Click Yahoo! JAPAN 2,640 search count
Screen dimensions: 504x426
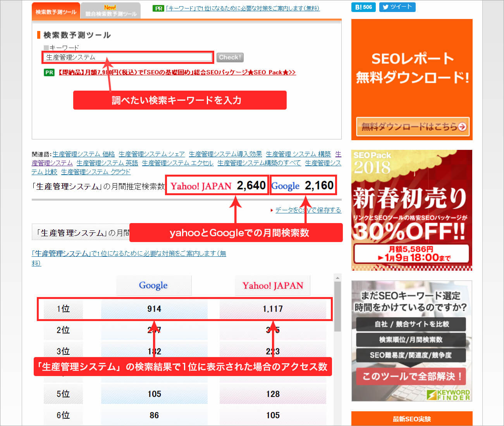(218, 186)
